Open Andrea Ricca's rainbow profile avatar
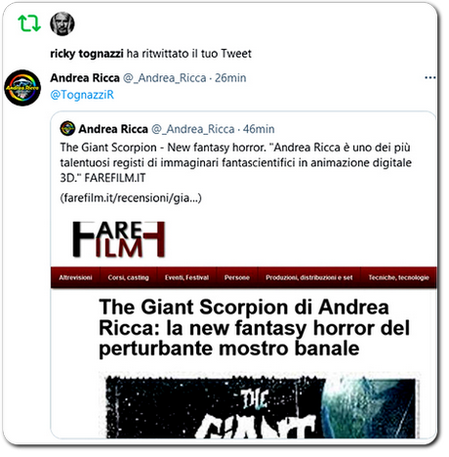The height and width of the screenshot is (457, 449). tap(22, 88)
